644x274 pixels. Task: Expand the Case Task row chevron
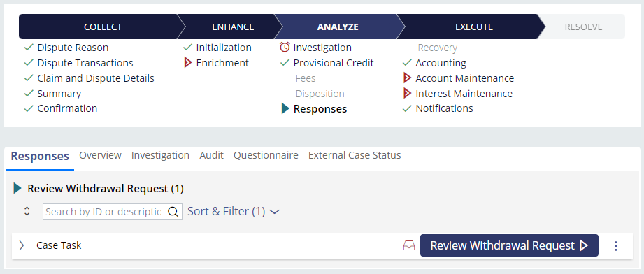[22, 245]
